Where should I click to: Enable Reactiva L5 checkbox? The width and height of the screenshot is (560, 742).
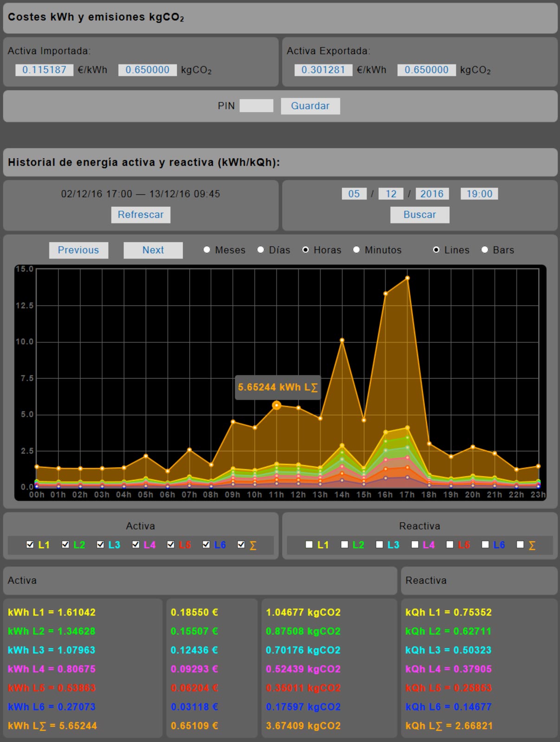tap(450, 545)
